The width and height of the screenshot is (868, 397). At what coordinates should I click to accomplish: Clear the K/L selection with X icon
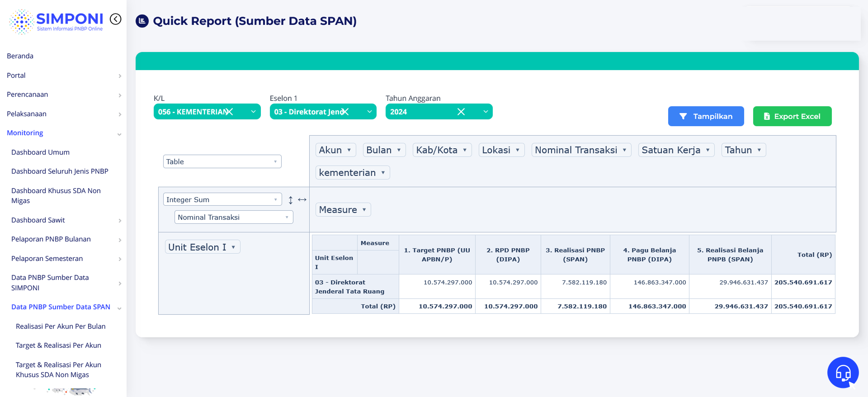click(229, 112)
